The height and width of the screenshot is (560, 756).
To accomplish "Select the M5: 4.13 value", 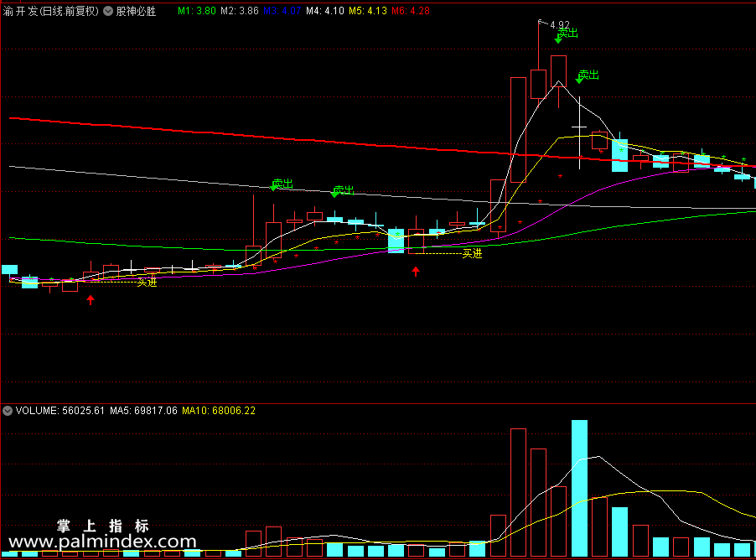I will 368,11.
